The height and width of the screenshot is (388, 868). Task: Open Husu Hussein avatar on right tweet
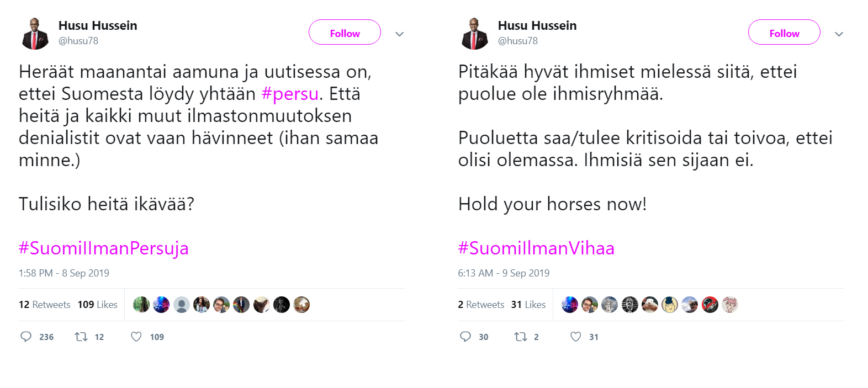[475, 33]
